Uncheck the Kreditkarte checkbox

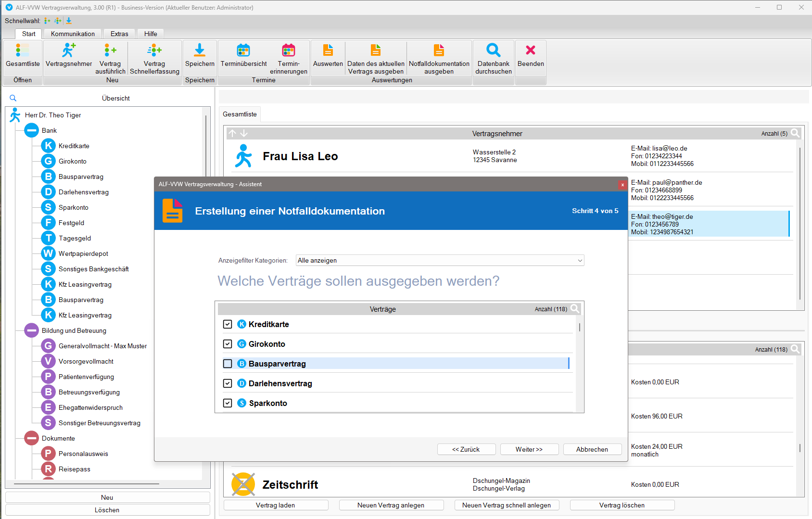tap(228, 325)
